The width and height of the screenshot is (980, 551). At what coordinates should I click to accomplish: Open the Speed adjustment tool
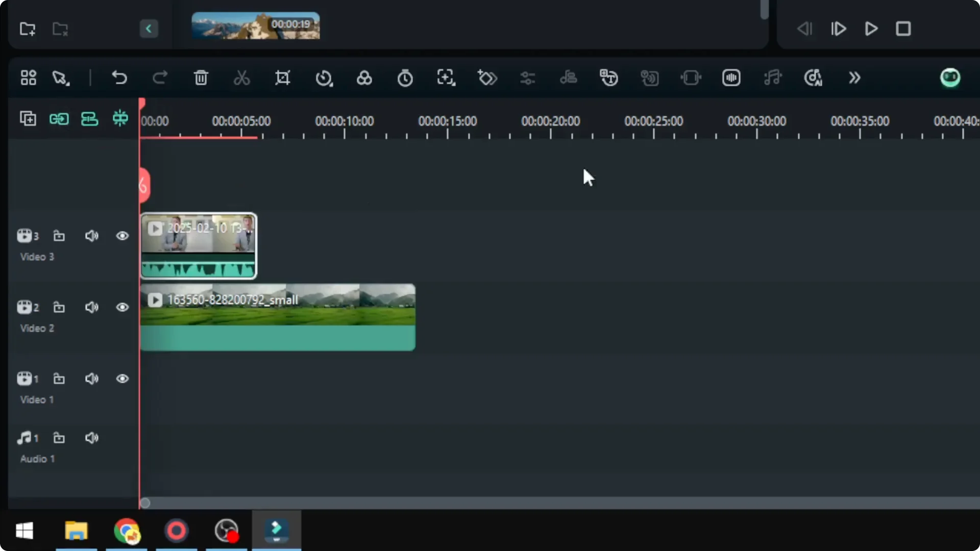tap(325, 78)
